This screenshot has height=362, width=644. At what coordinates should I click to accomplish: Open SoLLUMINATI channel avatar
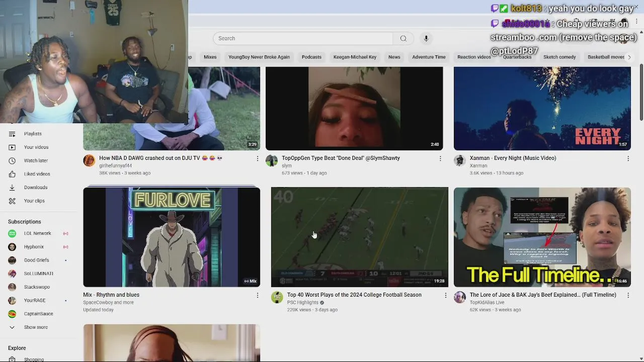pos(13,274)
